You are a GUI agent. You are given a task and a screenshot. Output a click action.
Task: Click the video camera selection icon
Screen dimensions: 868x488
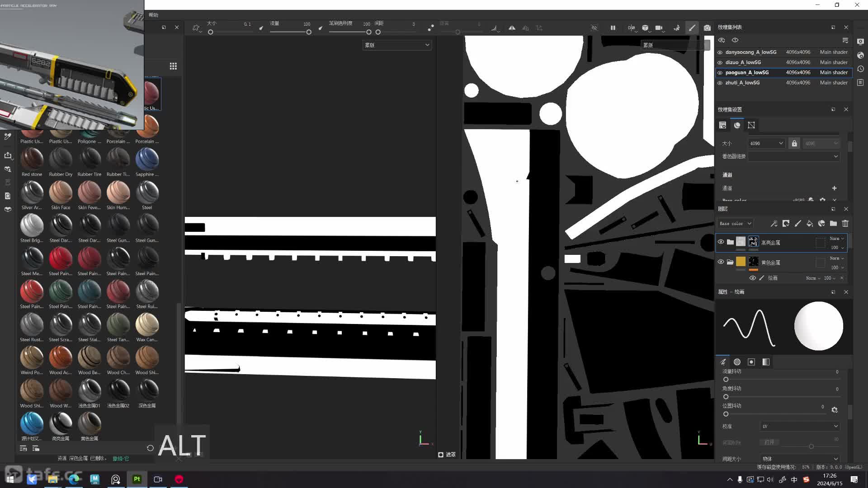pos(659,28)
